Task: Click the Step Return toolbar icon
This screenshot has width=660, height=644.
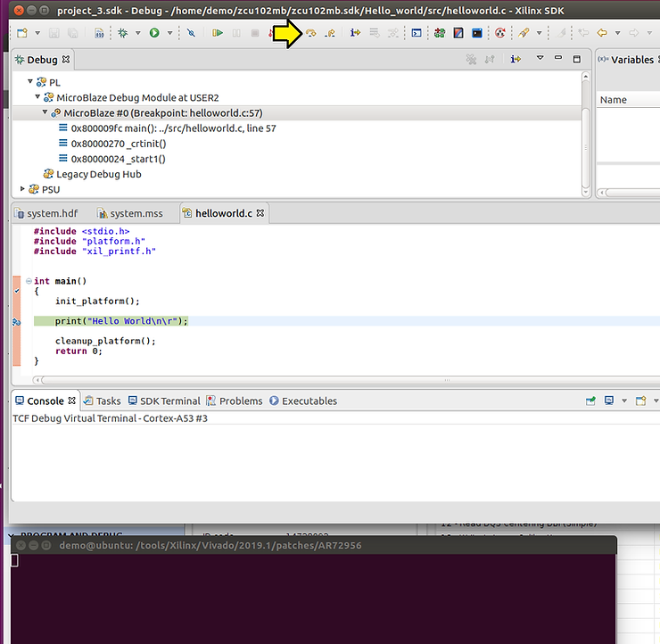Action: 330,33
